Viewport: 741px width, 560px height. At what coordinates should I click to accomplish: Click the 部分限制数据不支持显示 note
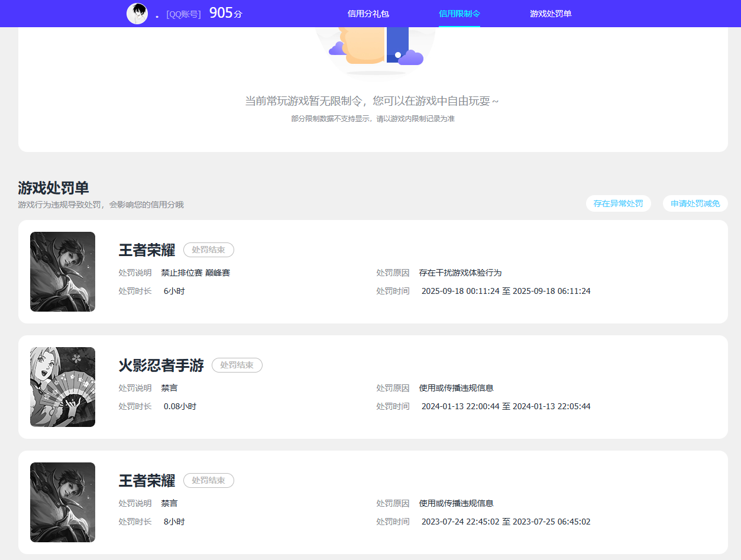373,119
